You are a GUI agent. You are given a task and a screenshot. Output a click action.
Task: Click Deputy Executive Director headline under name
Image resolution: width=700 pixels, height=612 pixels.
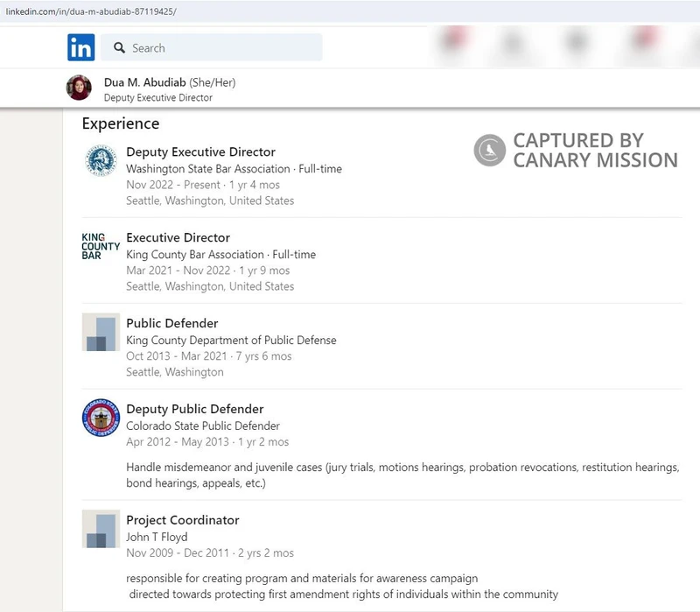coord(158,98)
